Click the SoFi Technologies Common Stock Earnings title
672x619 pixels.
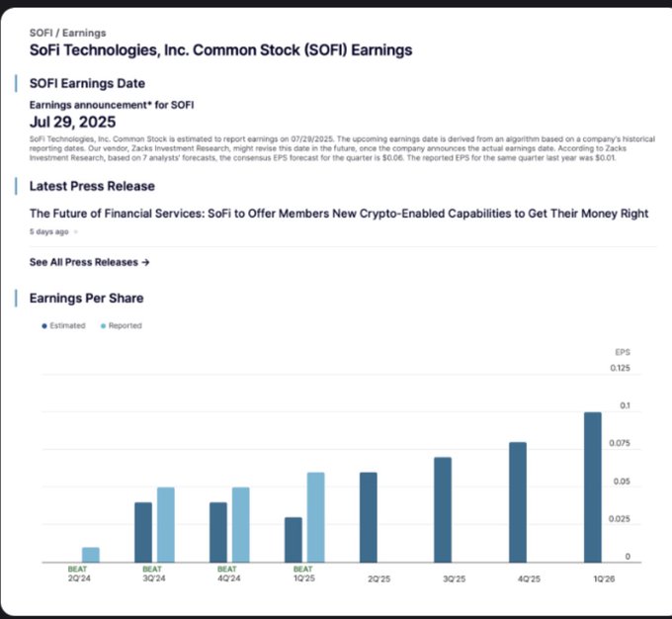[220, 50]
